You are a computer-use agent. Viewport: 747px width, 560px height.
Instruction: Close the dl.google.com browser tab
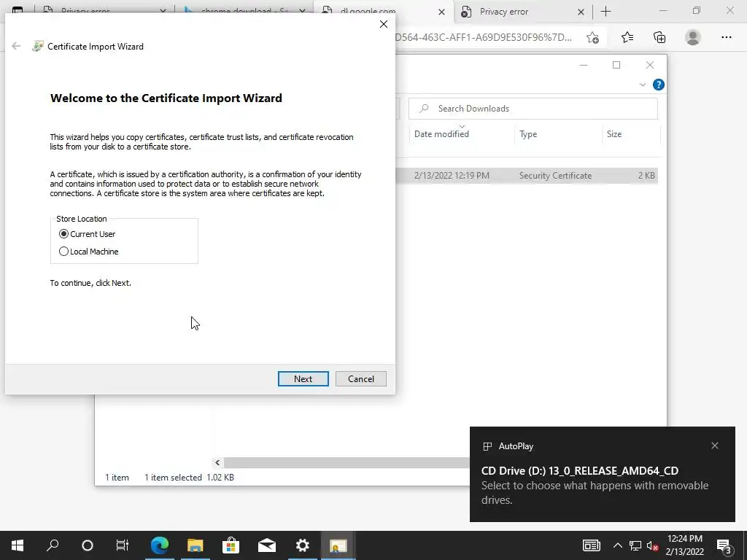[x=441, y=12]
